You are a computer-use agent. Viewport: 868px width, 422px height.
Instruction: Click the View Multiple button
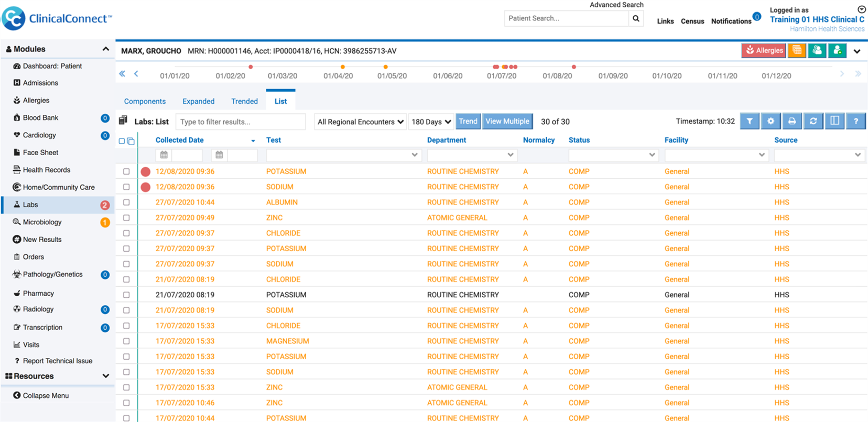coord(507,122)
